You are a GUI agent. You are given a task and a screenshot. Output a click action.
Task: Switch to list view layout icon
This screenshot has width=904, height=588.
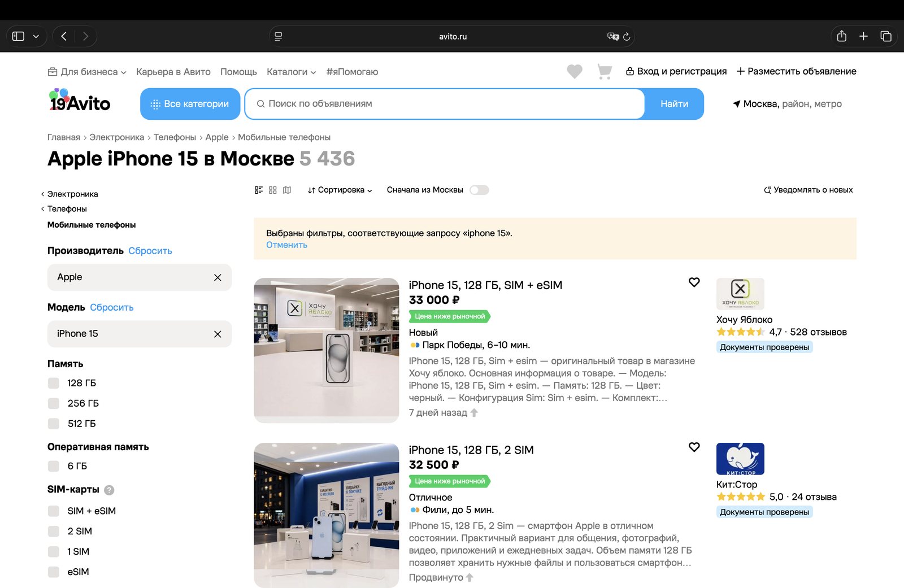259,190
